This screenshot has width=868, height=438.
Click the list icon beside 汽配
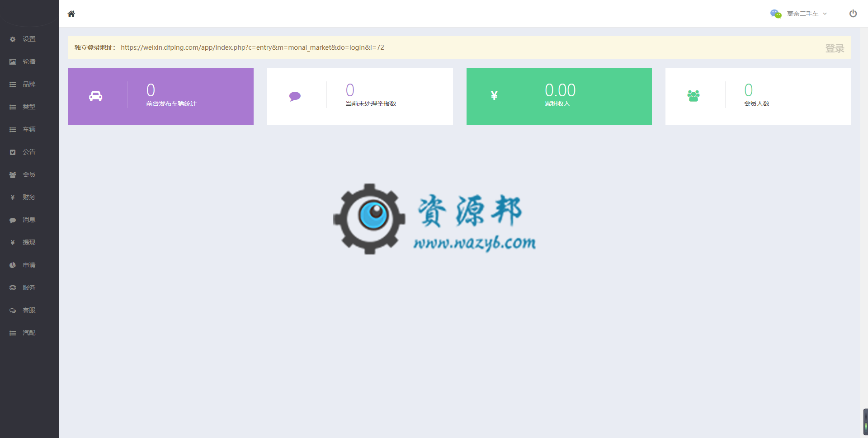[x=13, y=333]
